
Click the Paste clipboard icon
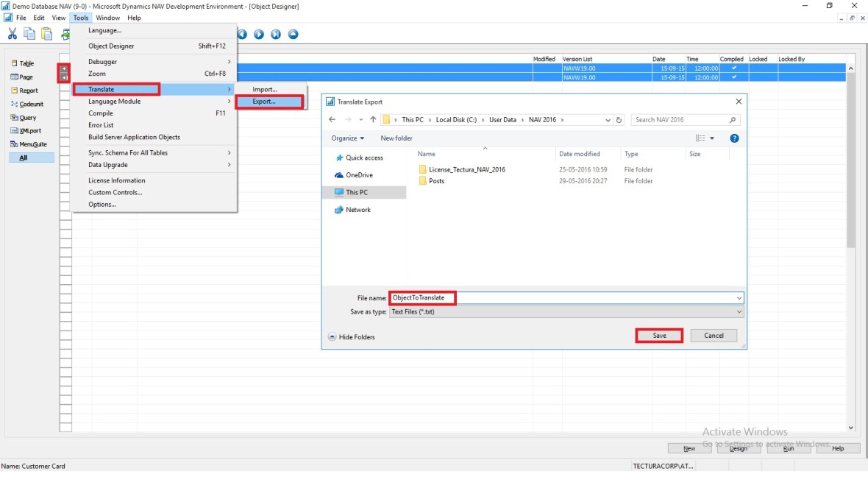(47, 34)
